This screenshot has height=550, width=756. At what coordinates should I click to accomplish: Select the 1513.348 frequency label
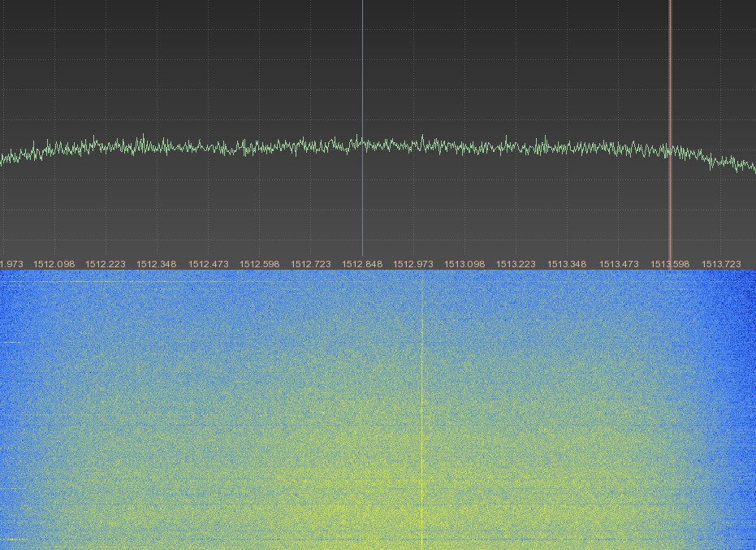coord(567,264)
